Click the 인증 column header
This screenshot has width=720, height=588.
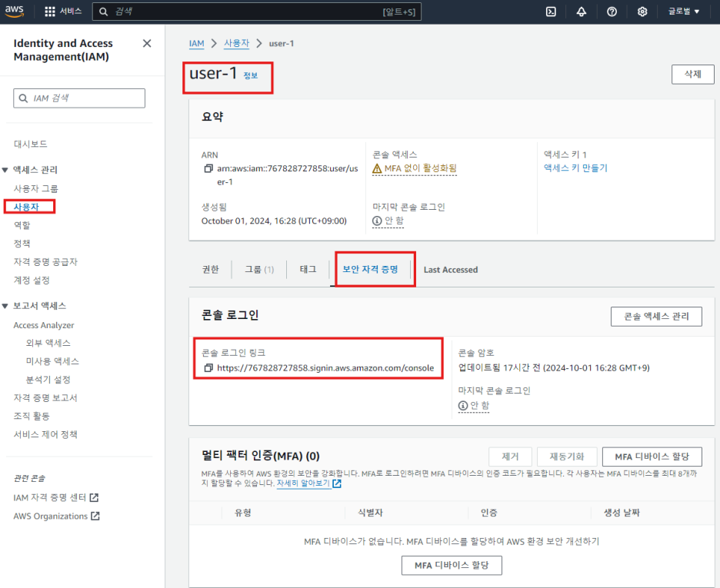click(x=488, y=513)
